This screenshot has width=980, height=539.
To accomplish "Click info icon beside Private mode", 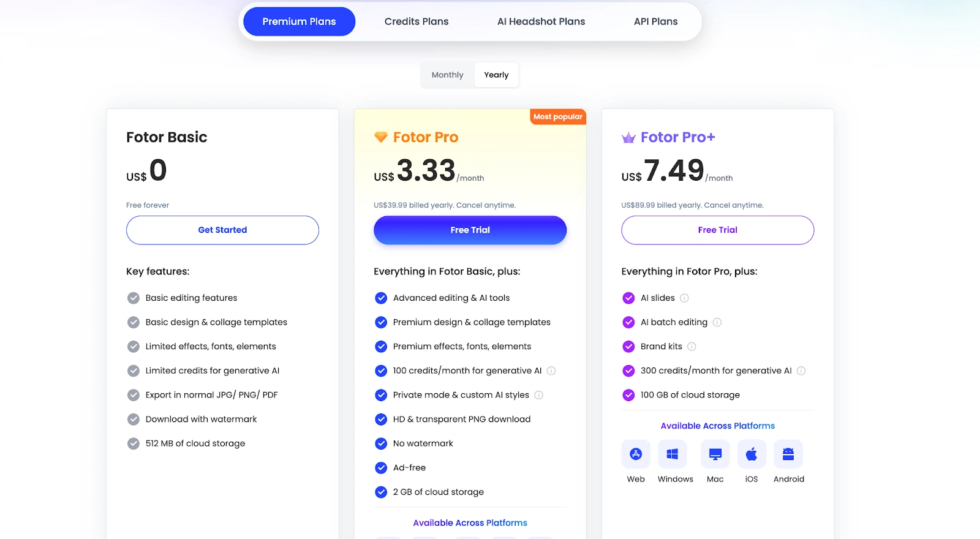I will click(539, 395).
